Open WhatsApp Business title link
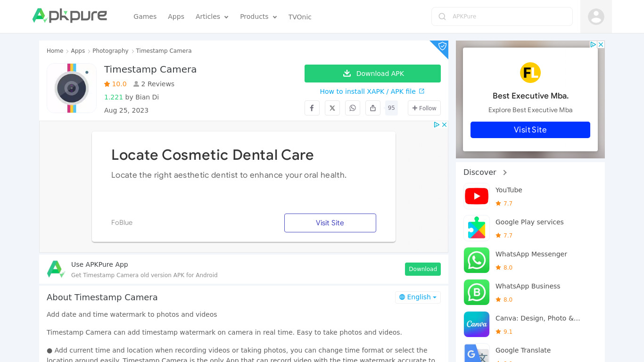 528,286
